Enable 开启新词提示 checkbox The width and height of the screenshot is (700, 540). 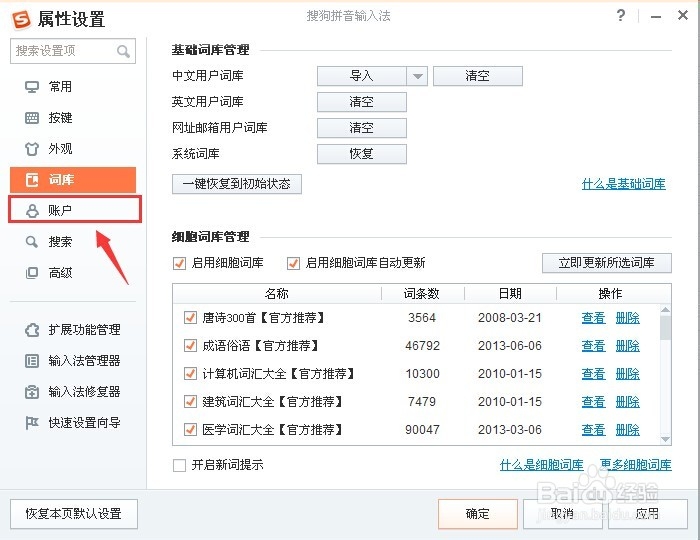click(x=180, y=465)
